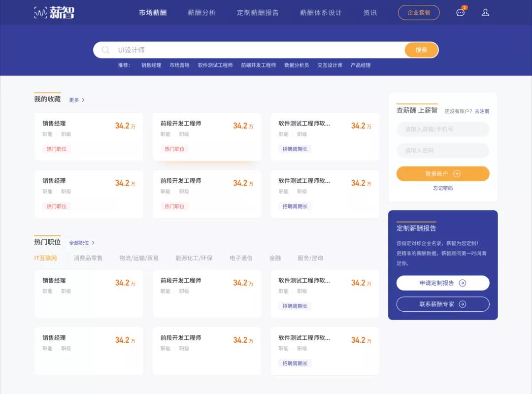Click the 企业套餐 outlined button
This screenshot has height=394, width=532.
tap(419, 13)
